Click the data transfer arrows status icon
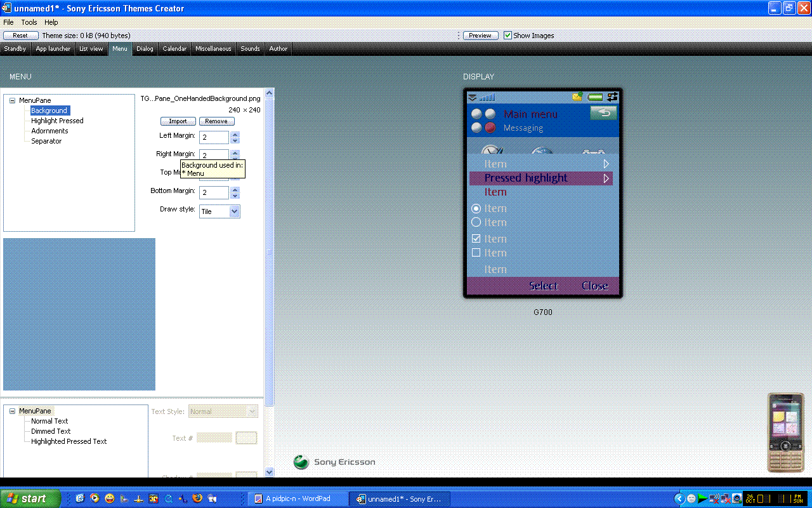 612,97
